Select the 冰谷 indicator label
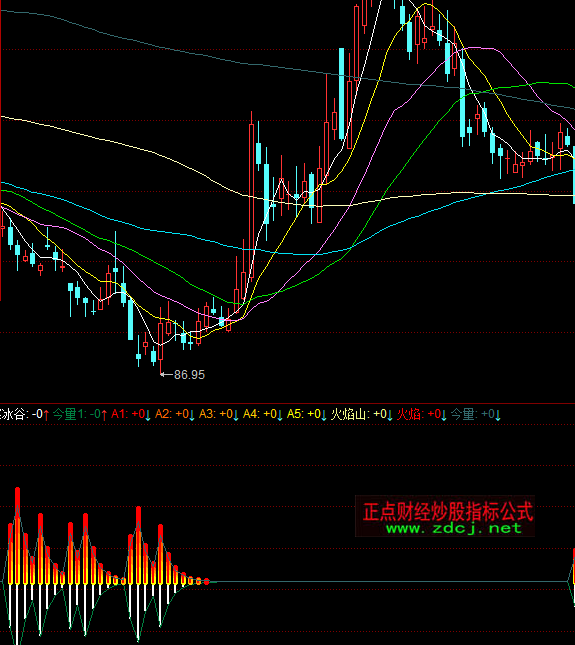Image resolution: width=575 pixels, height=645 pixels. pyautogui.click(x=13, y=414)
